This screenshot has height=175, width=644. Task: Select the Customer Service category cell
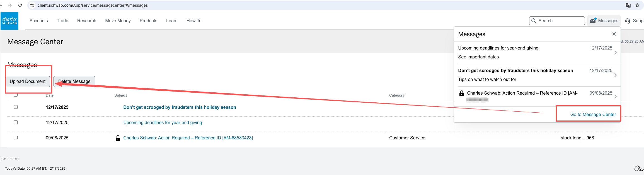pyautogui.click(x=407, y=138)
